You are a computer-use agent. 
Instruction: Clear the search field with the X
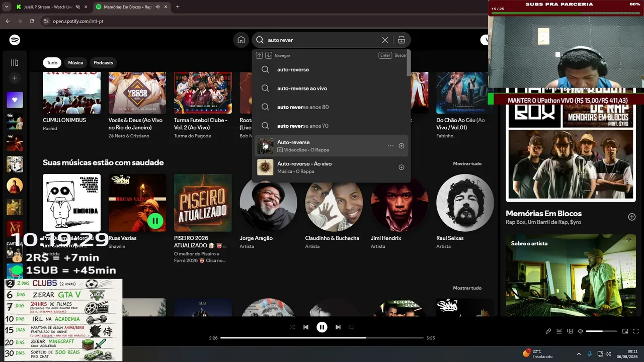[385, 40]
